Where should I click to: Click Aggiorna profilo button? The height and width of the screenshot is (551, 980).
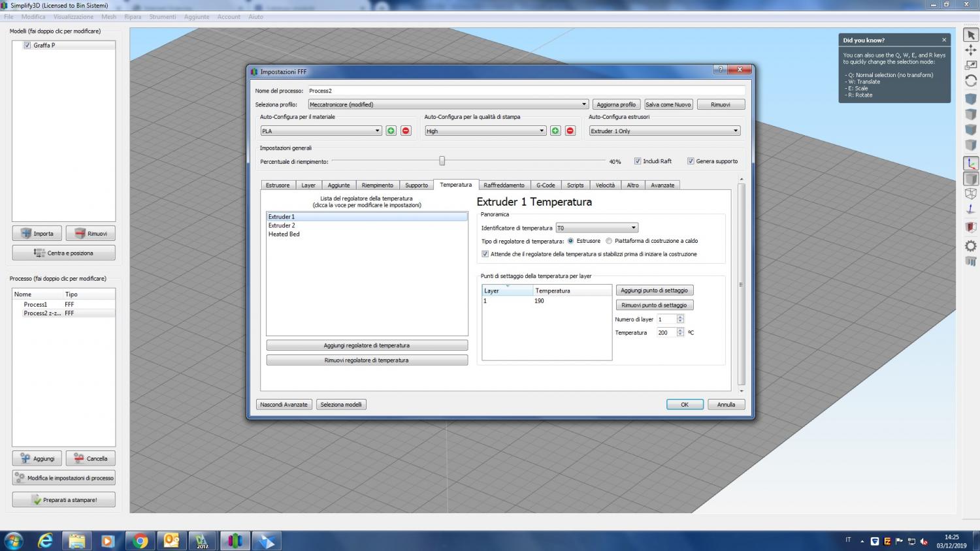point(616,104)
